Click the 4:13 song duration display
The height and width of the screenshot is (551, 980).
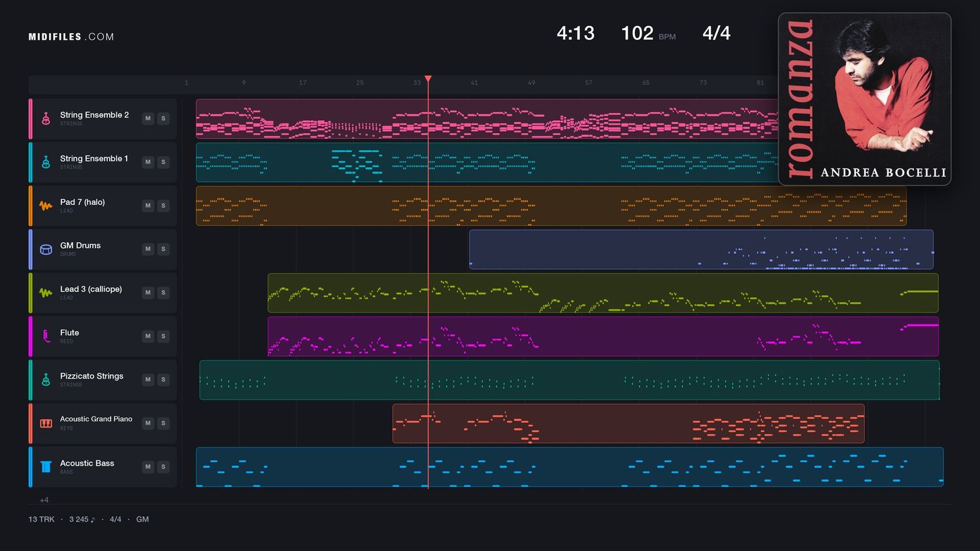point(576,33)
